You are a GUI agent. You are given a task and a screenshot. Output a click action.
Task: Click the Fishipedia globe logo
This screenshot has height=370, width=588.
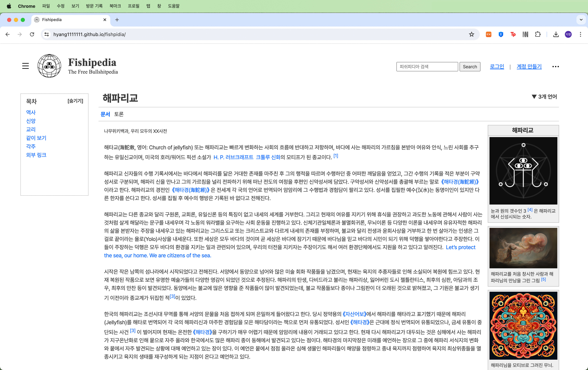[49, 66]
